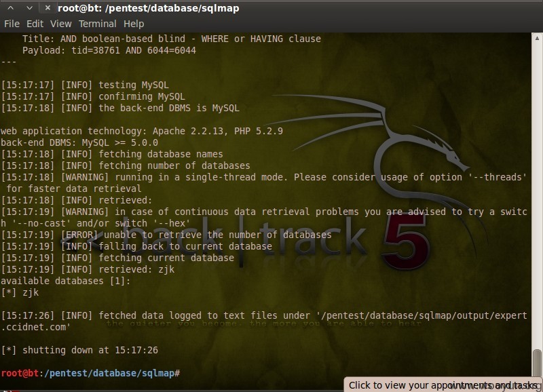Click the terminal scrollbar thumb at the bottom

(537, 364)
